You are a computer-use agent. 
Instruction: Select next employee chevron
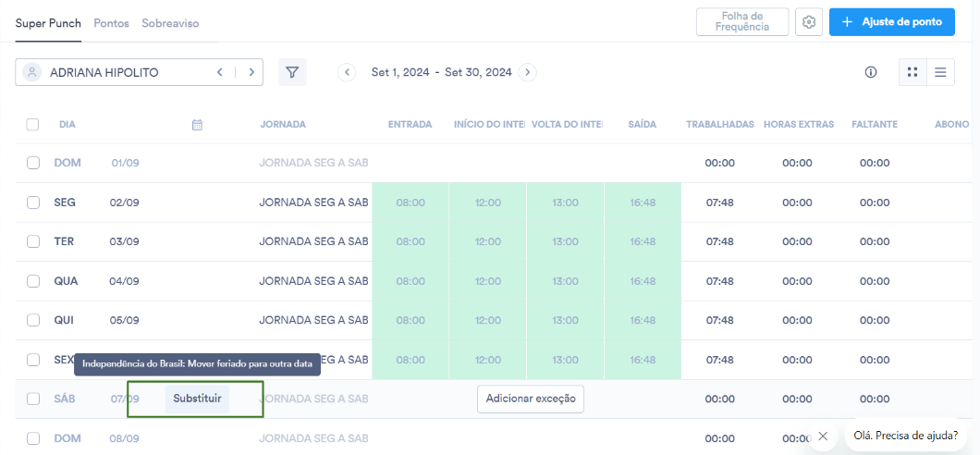point(251,72)
